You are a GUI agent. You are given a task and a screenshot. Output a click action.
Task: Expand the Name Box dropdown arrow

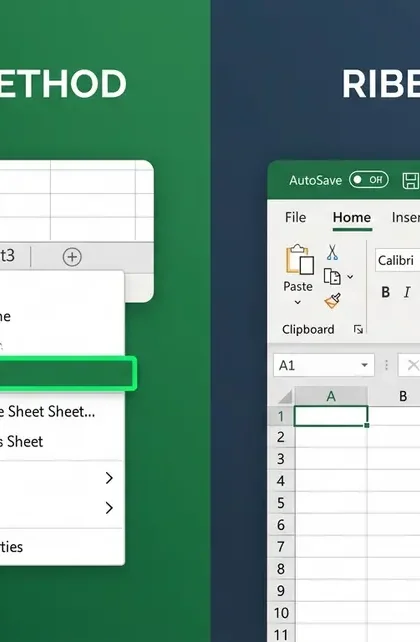click(x=364, y=365)
